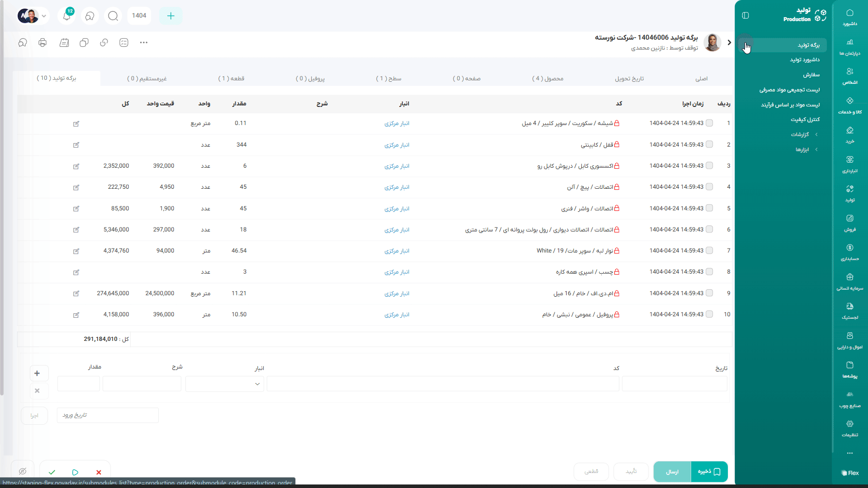The image size is (868, 488).
Task: Open the تاریخ تحویل tab
Action: pos(629,78)
